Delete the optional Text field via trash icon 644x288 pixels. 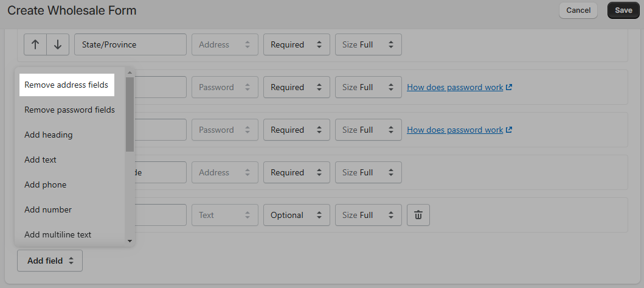[418, 215]
